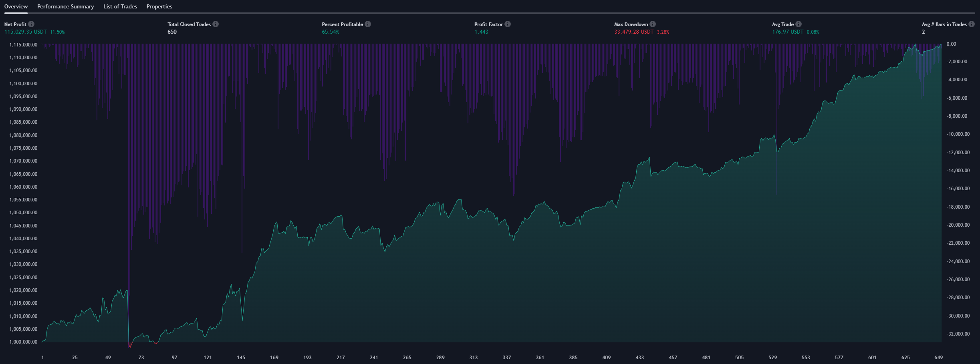
Task: Click trade number 145 on the x-axis
Action: tap(241, 357)
